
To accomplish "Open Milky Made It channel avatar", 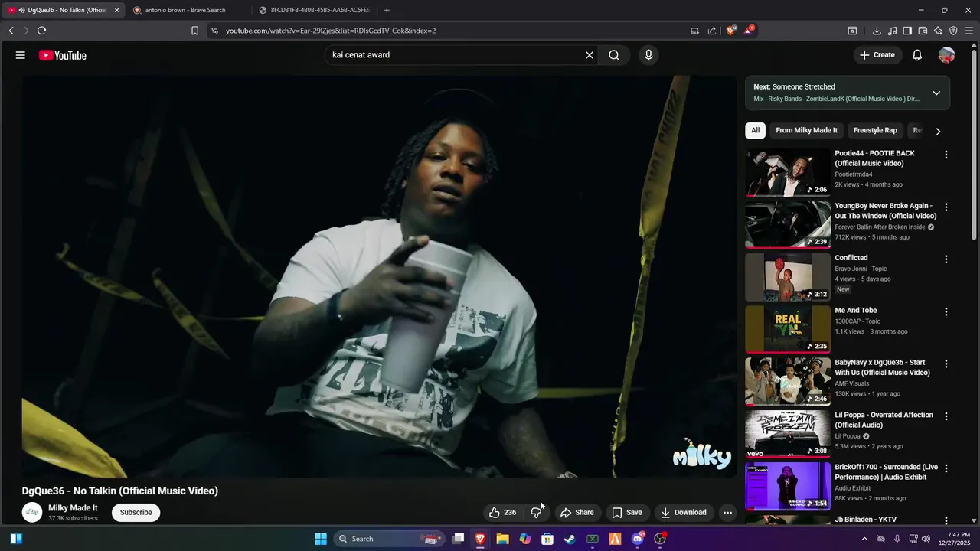I will [32, 512].
